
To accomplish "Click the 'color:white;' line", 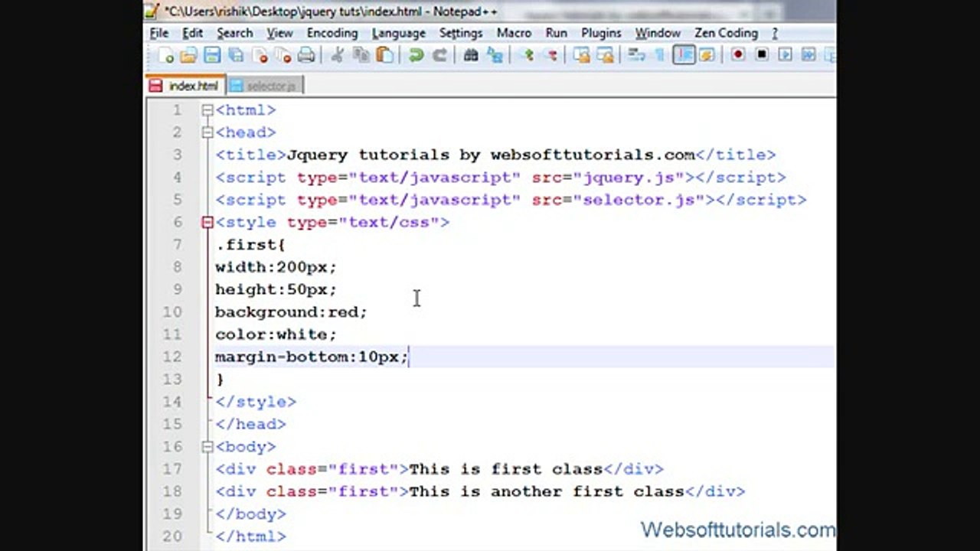I will (276, 334).
